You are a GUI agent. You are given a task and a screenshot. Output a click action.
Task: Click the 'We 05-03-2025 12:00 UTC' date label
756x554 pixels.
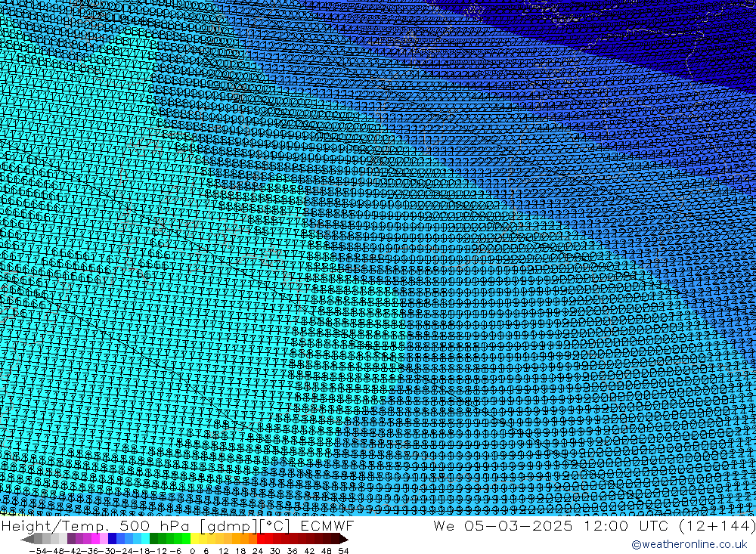coord(552,525)
